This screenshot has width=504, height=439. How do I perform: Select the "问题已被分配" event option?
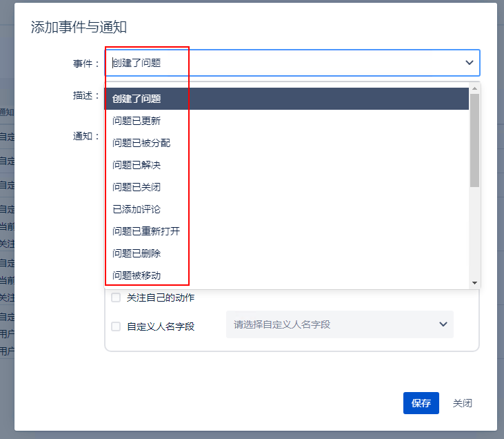(141, 143)
